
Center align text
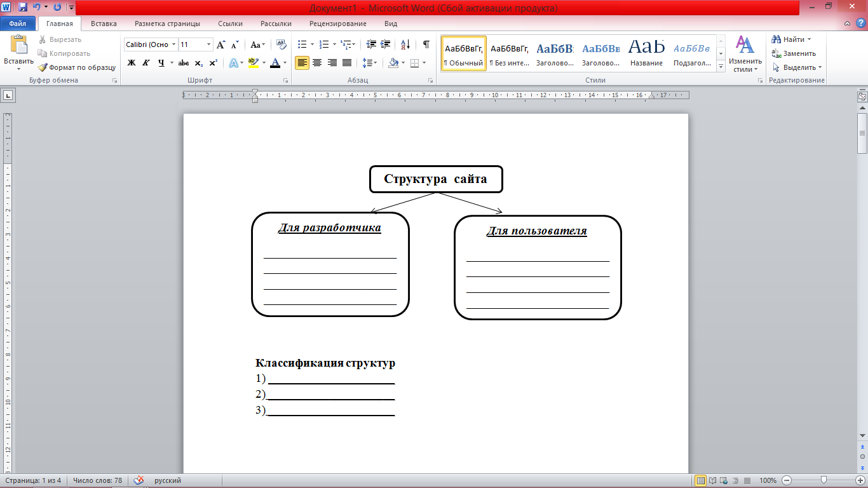point(316,63)
